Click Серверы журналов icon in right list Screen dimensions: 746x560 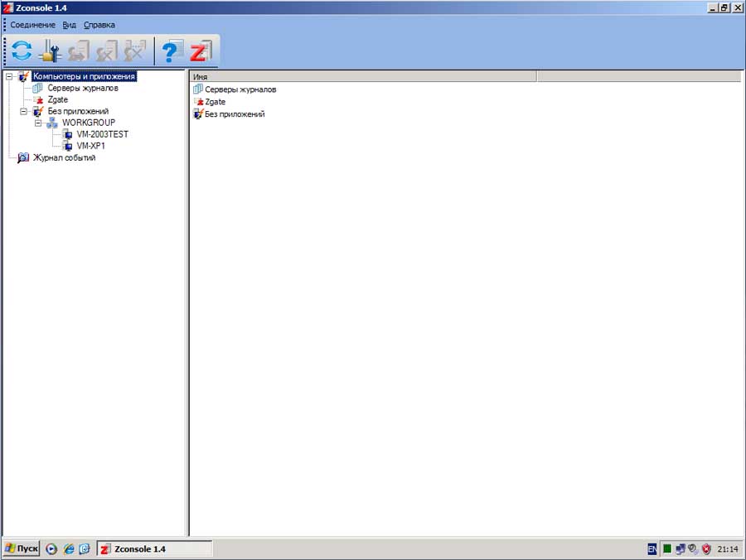click(x=198, y=89)
